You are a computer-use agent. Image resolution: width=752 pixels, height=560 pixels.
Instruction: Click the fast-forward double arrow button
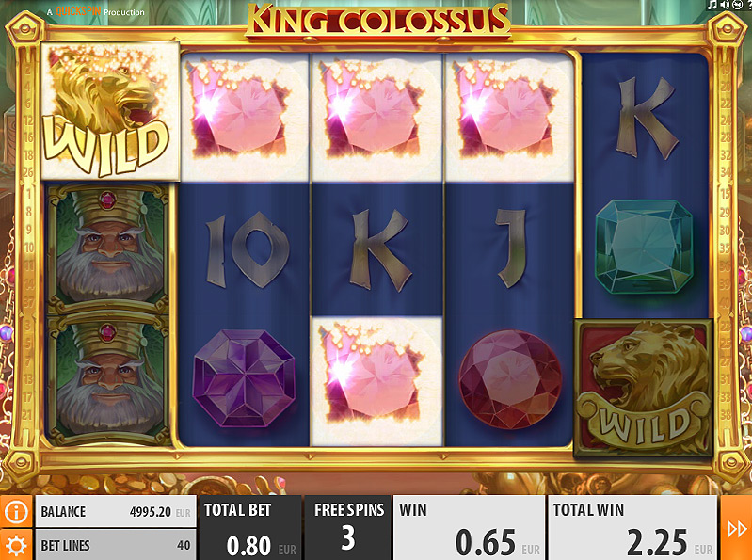point(736,528)
